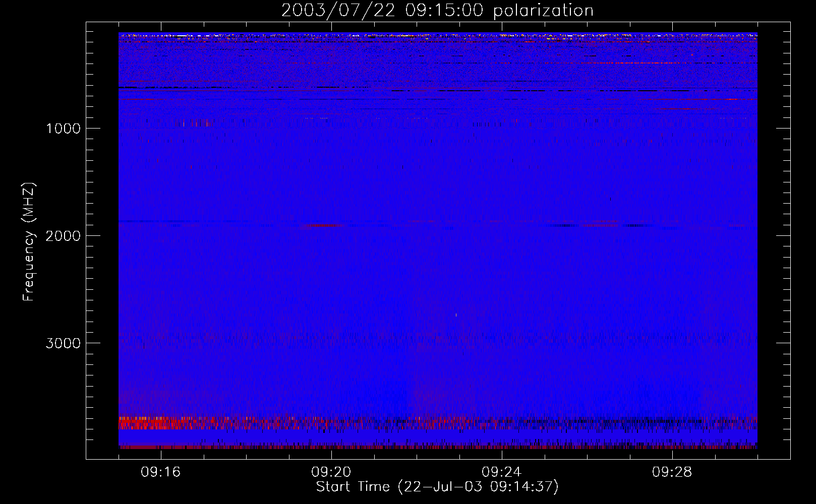Viewport: 816px width, 504px height.
Task: Click the 09:24 time axis label
Action: pyautogui.click(x=502, y=472)
